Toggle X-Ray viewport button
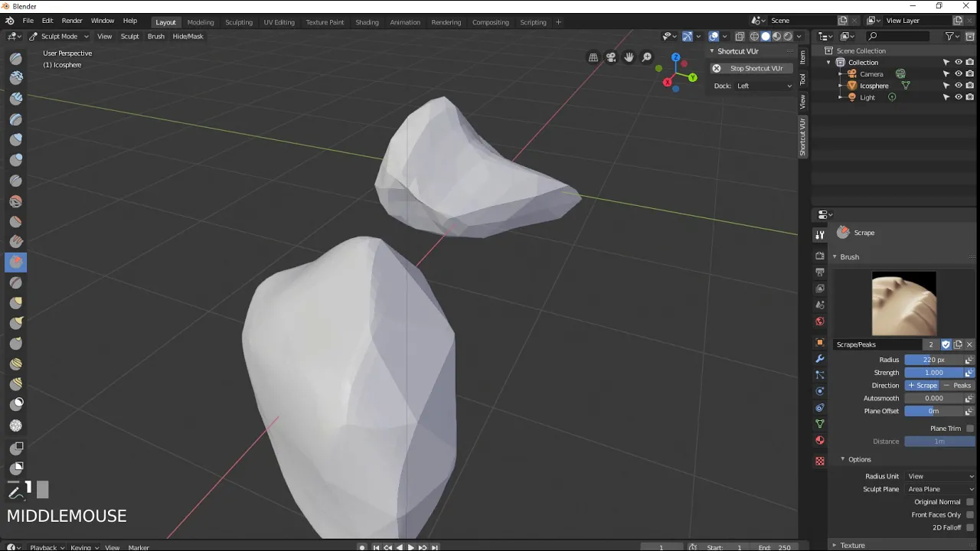This screenshot has width=980, height=551. click(x=740, y=36)
